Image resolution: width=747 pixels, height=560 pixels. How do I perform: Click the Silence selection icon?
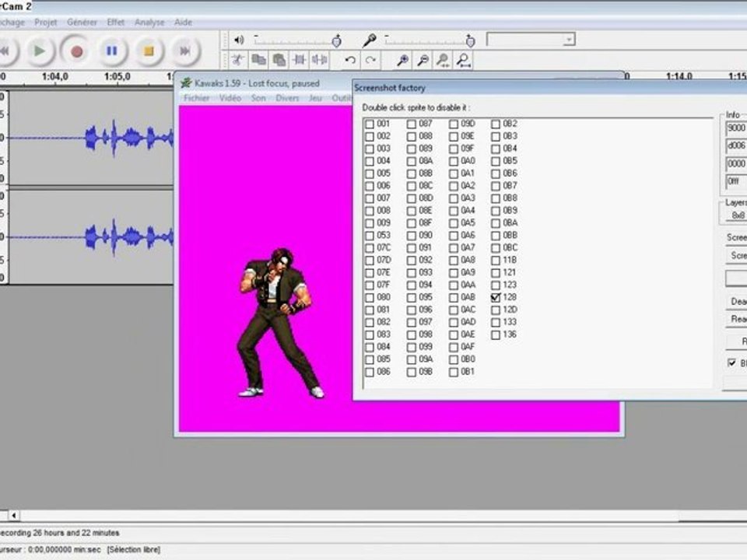pos(319,60)
